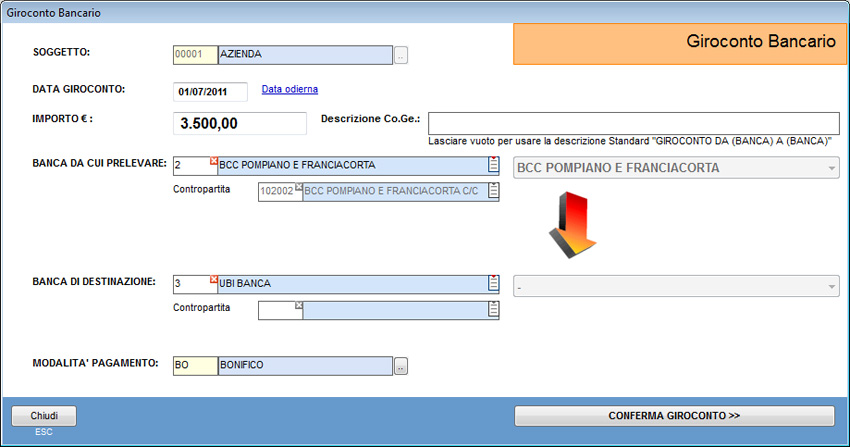Focus the Descrizione Co.Ge. text field
Screen dimensions: 850x447
pos(632,123)
